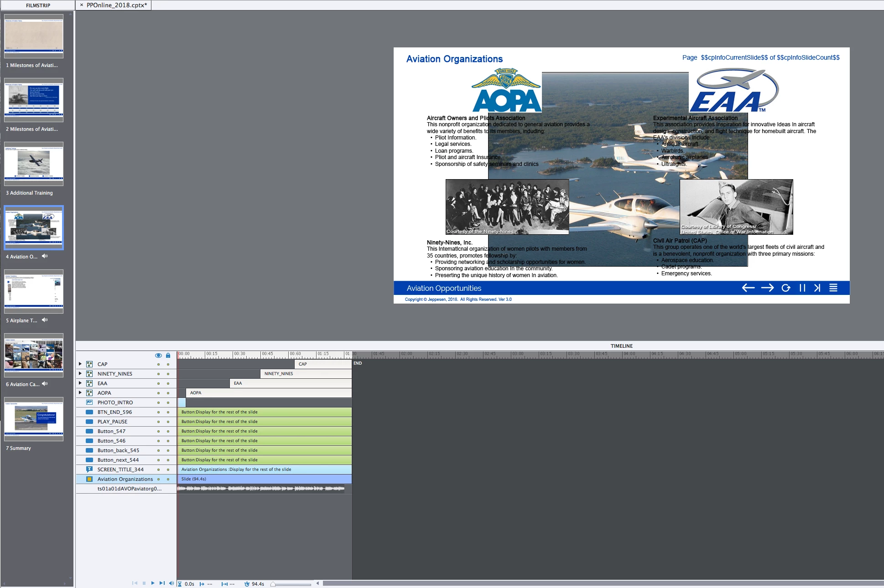Select the PLAY_PAUSE layer row
This screenshot has width=884, height=588.
[x=112, y=422]
